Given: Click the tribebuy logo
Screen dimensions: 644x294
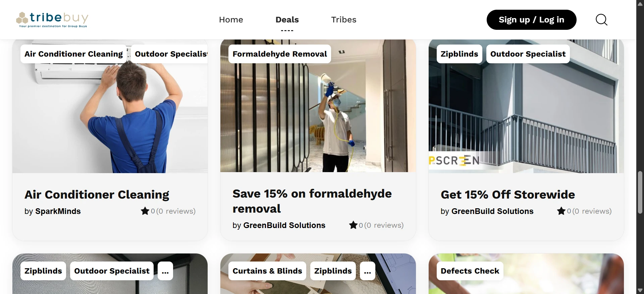Looking at the screenshot, I should click(x=52, y=20).
